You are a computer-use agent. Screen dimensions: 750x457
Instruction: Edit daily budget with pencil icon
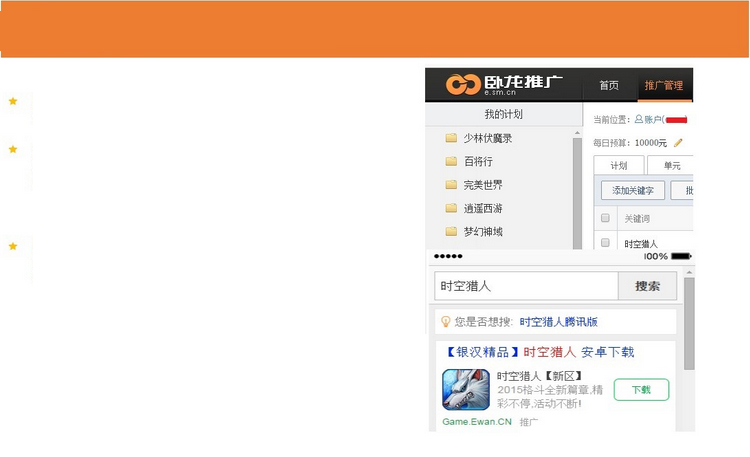click(678, 143)
